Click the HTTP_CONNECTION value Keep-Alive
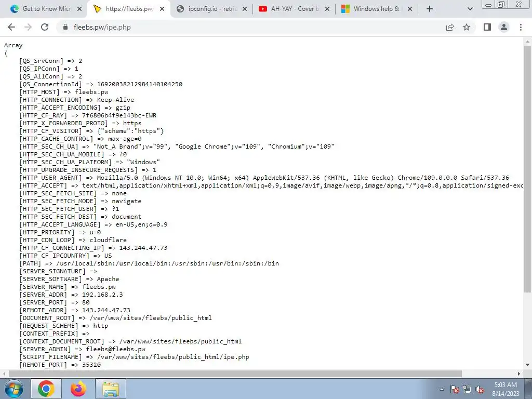Screen dimensions: 532x399 115,100
